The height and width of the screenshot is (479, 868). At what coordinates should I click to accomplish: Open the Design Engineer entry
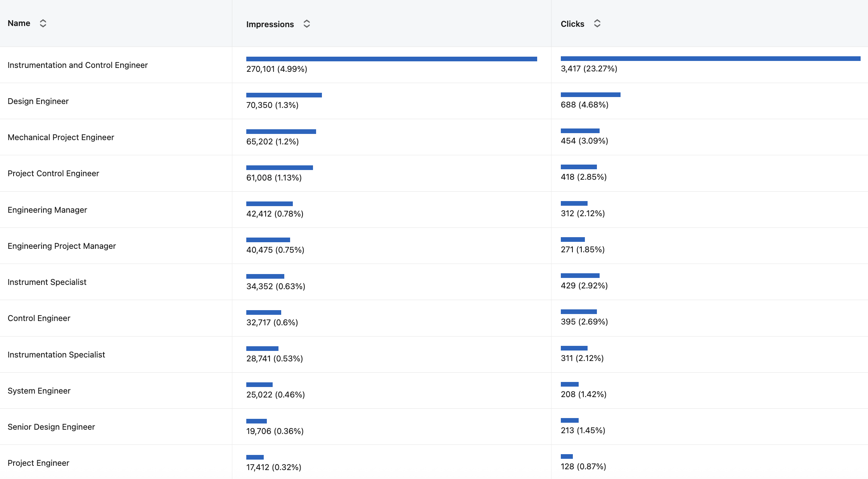point(38,101)
